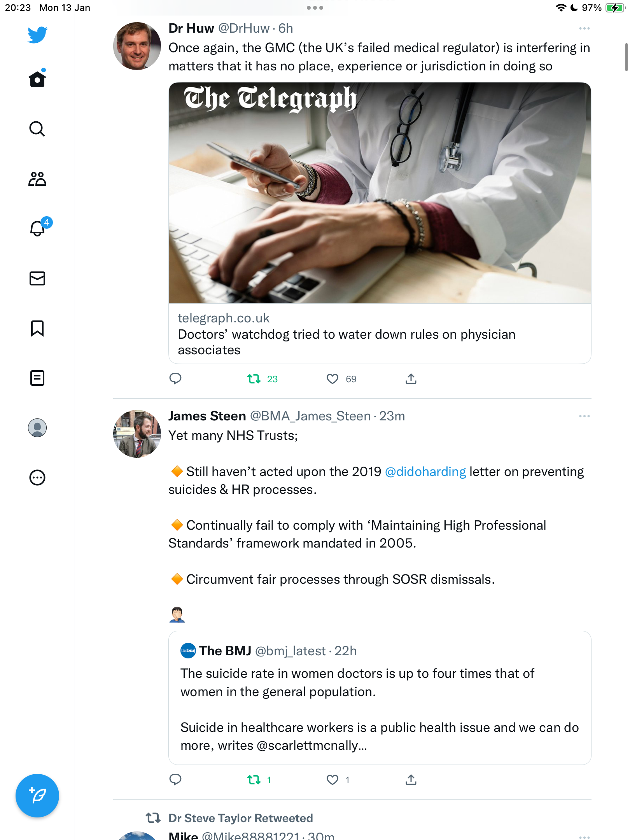The width and height of the screenshot is (630, 840).
Task: Expand the More circle menu in sidebar
Action: [x=37, y=478]
